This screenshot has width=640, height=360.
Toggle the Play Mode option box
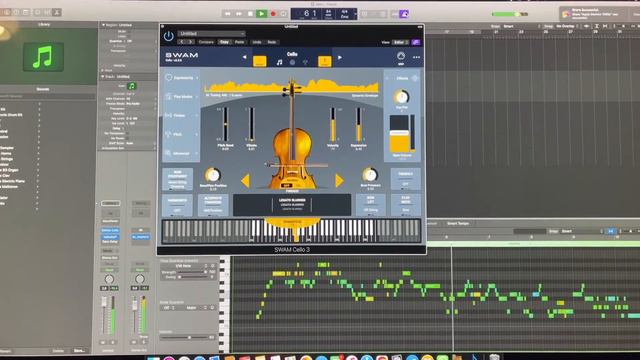click(405, 205)
